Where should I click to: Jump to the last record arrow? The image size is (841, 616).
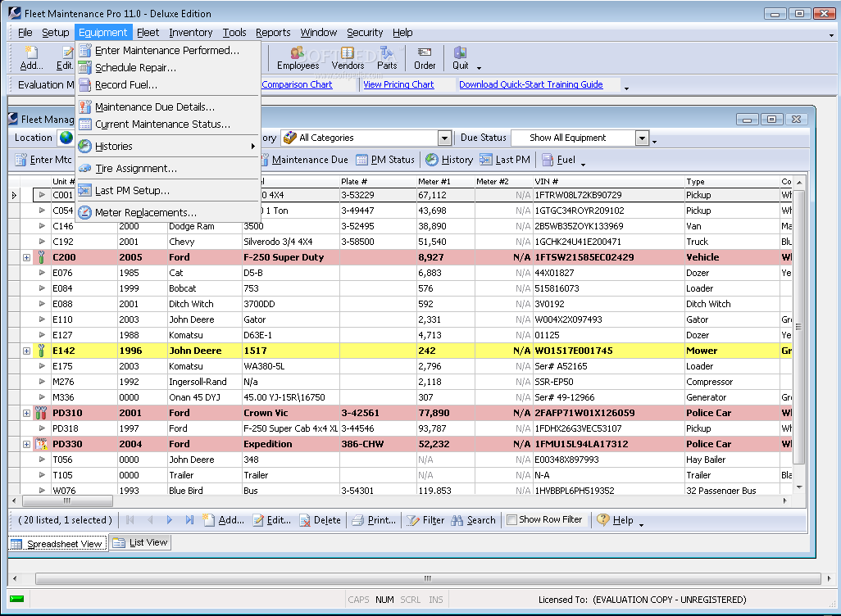point(189,520)
